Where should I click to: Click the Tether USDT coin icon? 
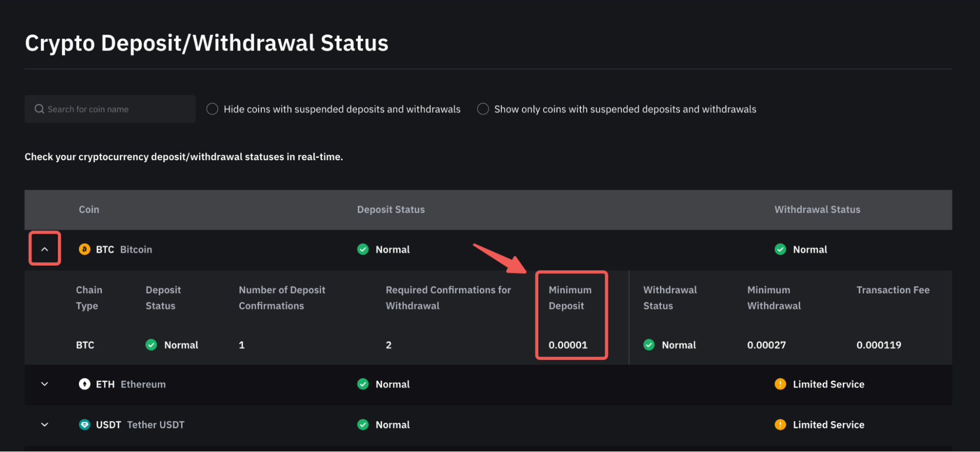coord(84,425)
